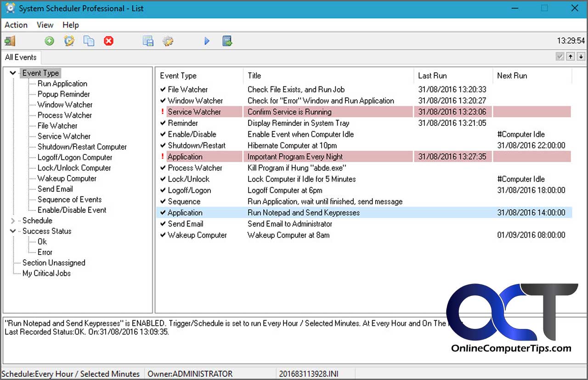Click the checkmark next to File Watcher row
The height and width of the screenshot is (380, 588).
click(163, 89)
